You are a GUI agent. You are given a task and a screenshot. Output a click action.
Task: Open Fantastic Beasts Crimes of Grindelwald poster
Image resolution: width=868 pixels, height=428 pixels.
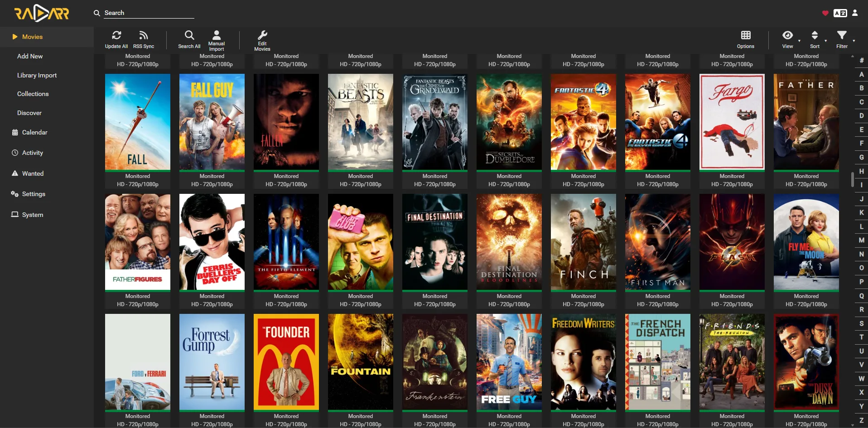click(x=435, y=122)
